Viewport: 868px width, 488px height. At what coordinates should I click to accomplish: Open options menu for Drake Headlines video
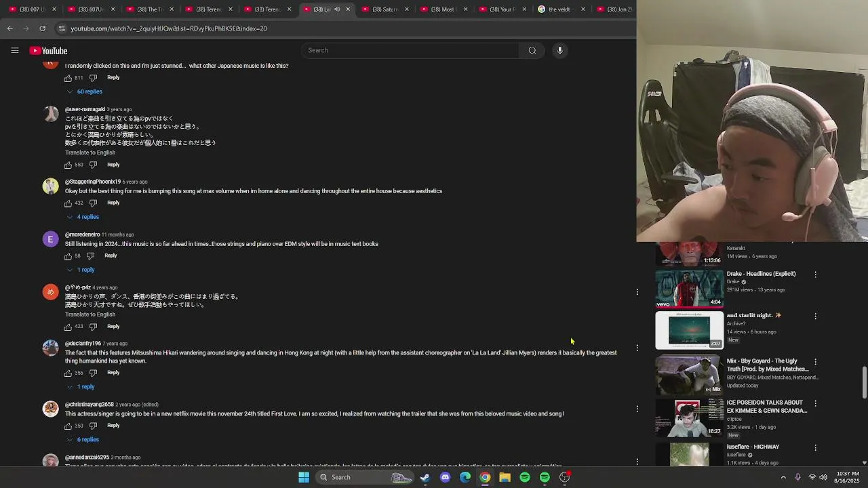pos(815,274)
